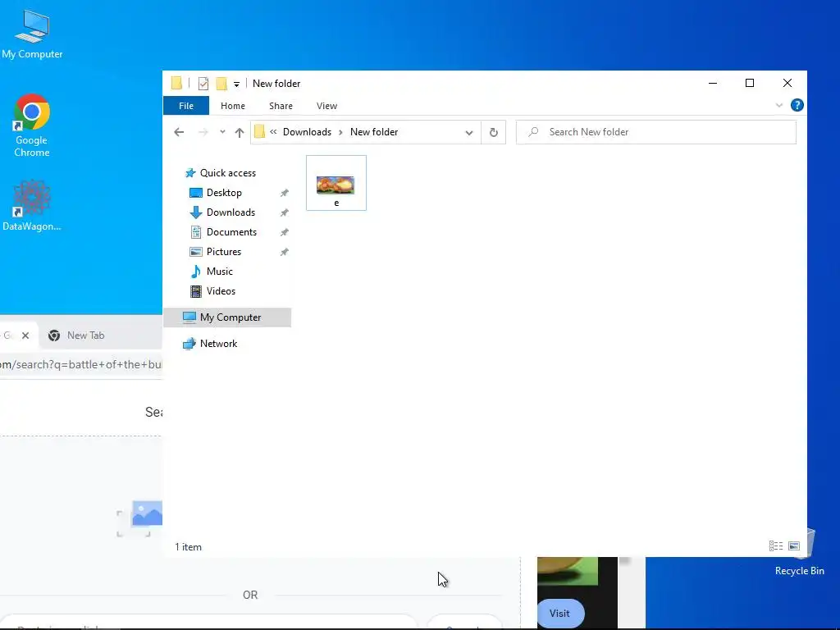Image resolution: width=840 pixels, height=630 pixels.
Task: Open the DataWagon desktop shortcut
Action: 32,206
